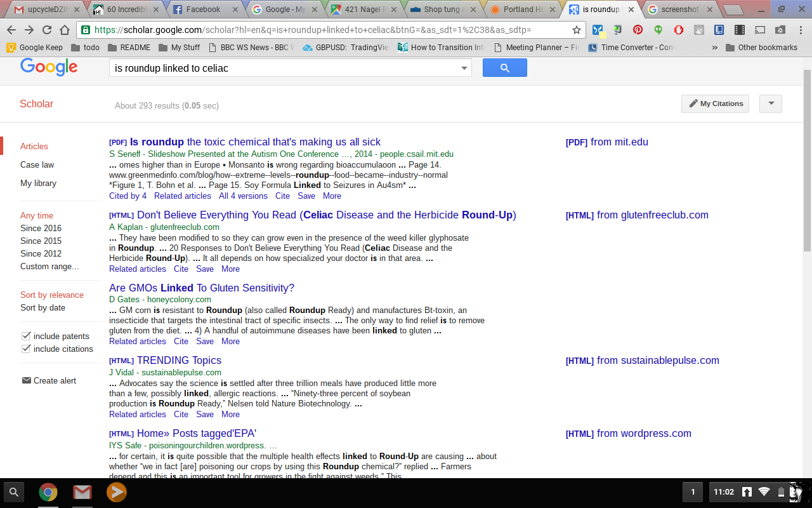
Task: Expand More options for Kaplan result
Action: tap(230, 269)
